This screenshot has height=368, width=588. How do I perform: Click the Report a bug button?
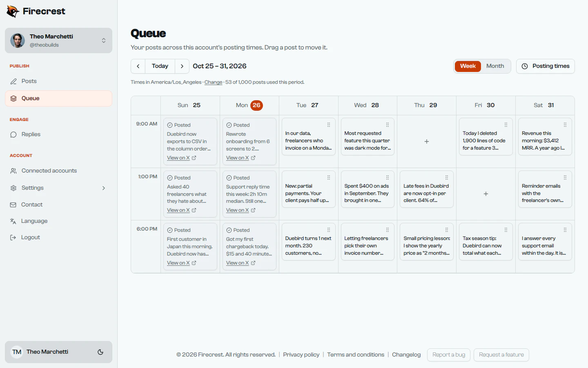tap(449, 355)
